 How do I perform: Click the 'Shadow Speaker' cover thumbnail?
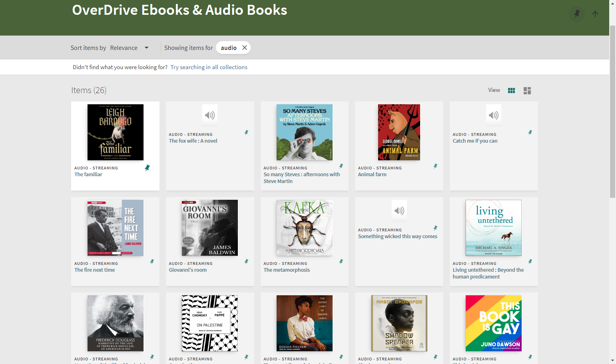tap(399, 323)
